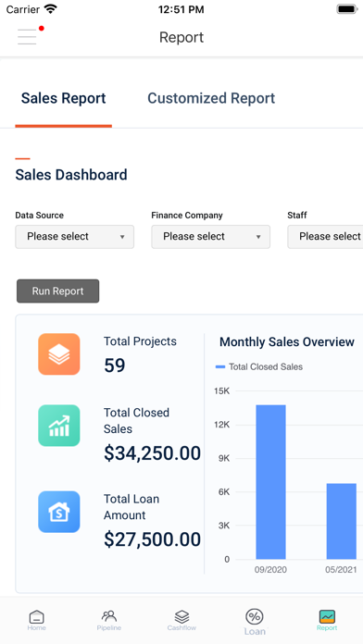This screenshot has height=644, width=363.
Task: Select the 09/2020 sales bar
Action: [271, 482]
